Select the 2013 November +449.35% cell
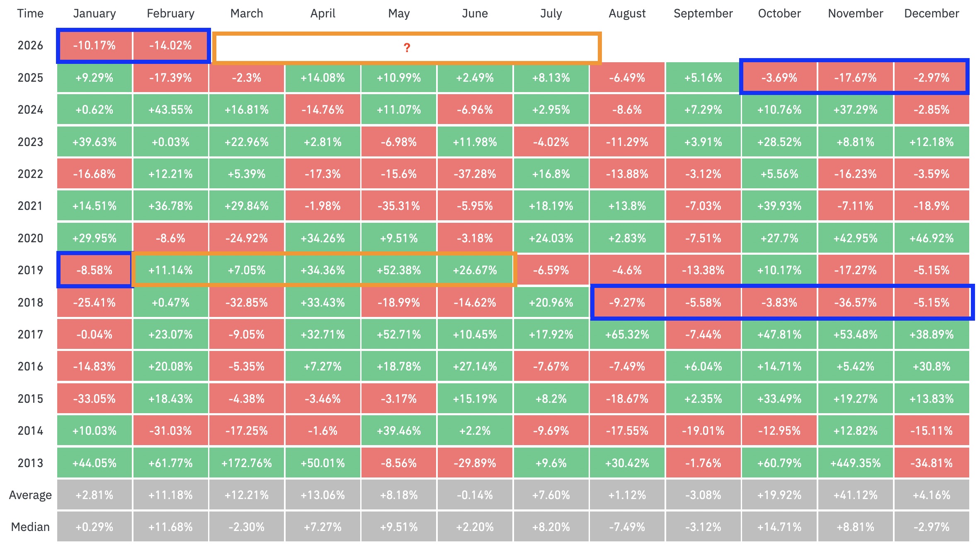Image resolution: width=980 pixels, height=548 pixels. pyautogui.click(x=855, y=463)
